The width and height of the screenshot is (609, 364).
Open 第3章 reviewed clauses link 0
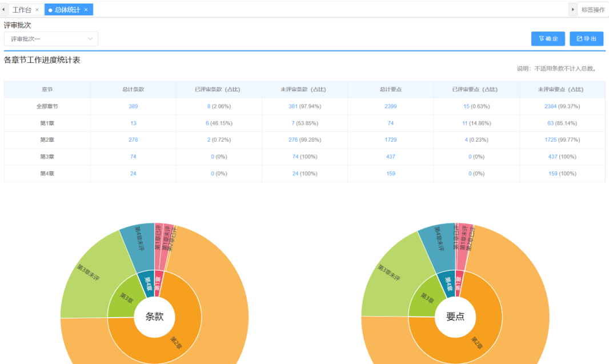(213, 157)
